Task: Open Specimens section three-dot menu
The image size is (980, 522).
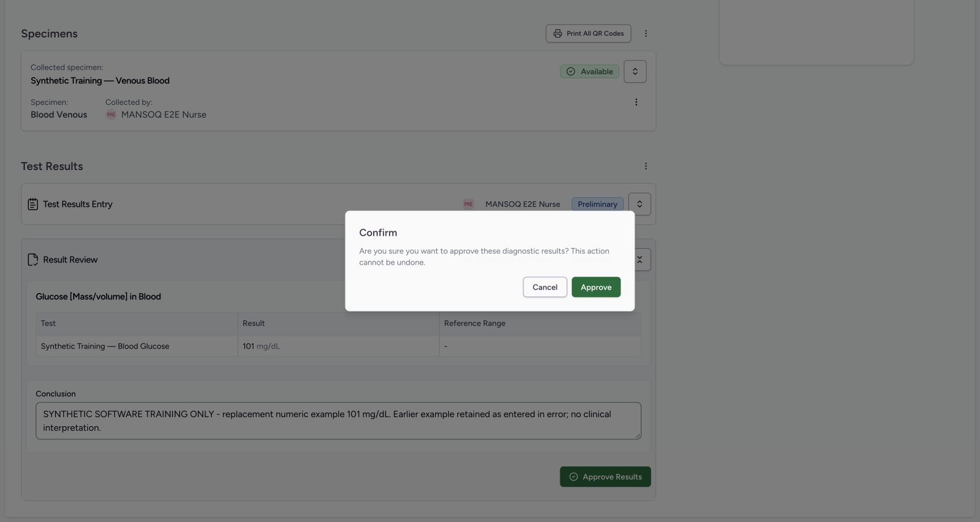Action: click(x=645, y=33)
